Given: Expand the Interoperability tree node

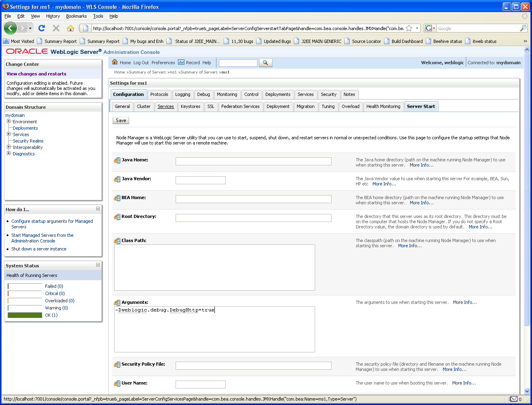Looking at the screenshot, I should pyautogui.click(x=8, y=147).
